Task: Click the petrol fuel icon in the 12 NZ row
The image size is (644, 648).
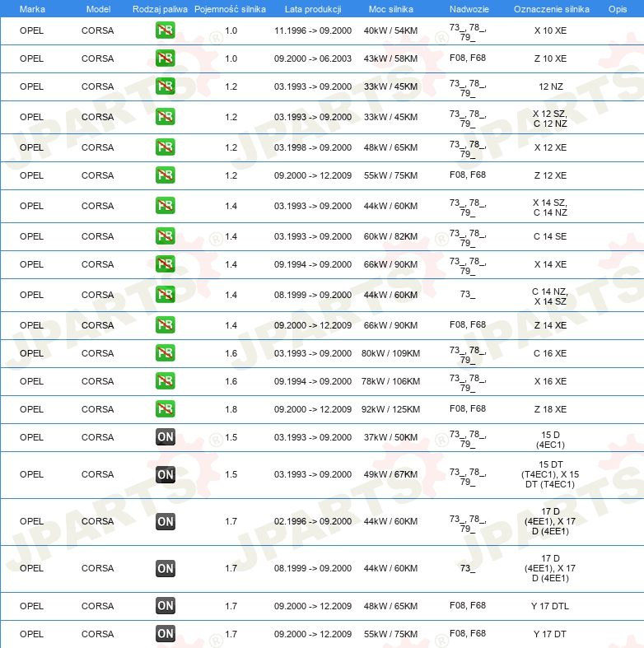Action: point(165,86)
